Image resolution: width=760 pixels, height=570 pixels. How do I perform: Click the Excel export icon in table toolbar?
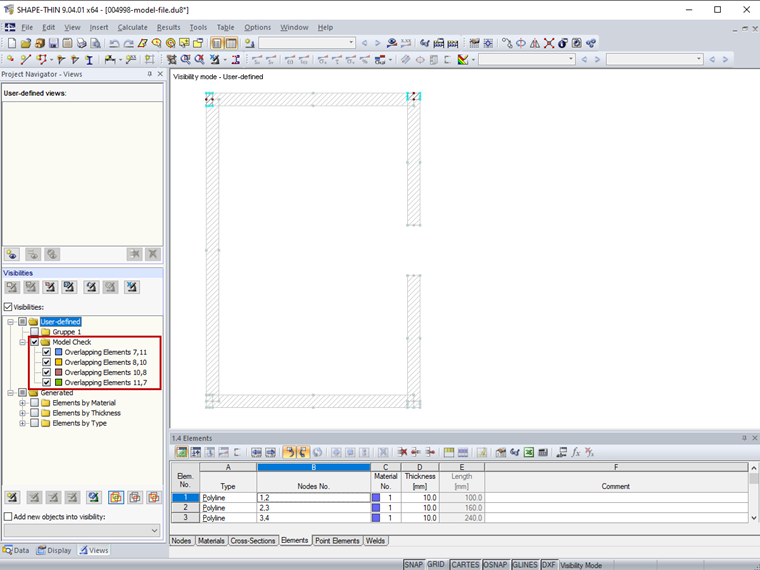[x=529, y=452]
